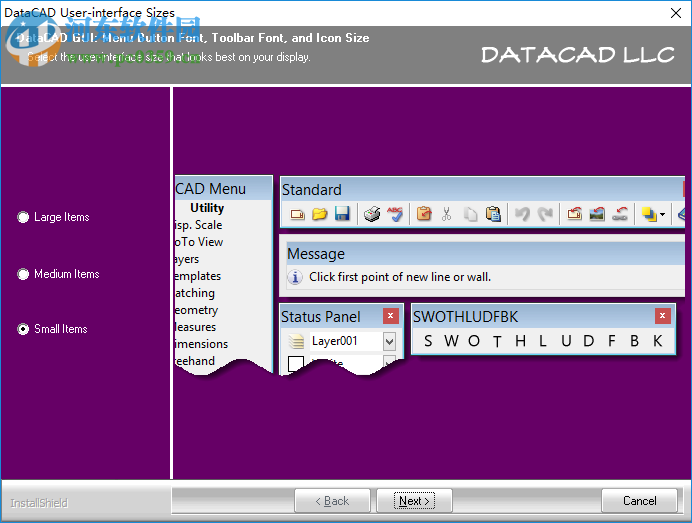
Task: Toggle S in the SWOTHLUDFBK toolbar
Action: click(428, 341)
